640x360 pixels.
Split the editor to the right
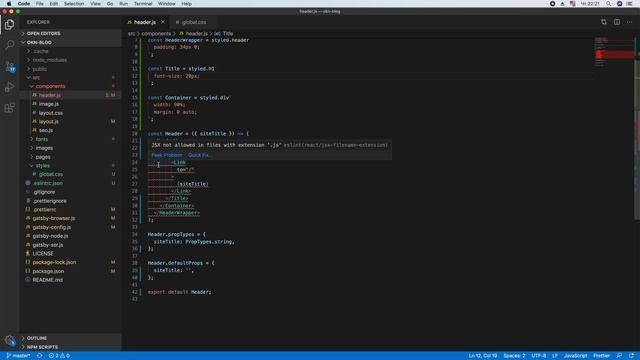coord(617,22)
